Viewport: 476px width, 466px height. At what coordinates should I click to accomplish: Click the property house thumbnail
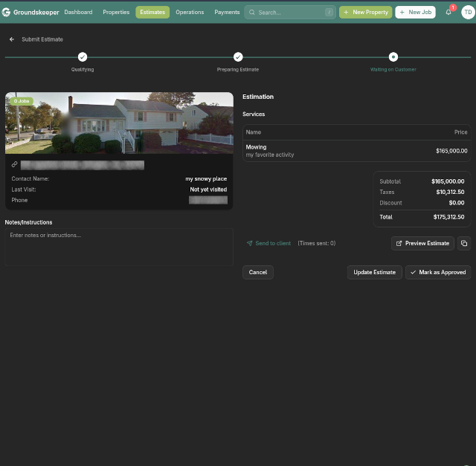pos(119,123)
